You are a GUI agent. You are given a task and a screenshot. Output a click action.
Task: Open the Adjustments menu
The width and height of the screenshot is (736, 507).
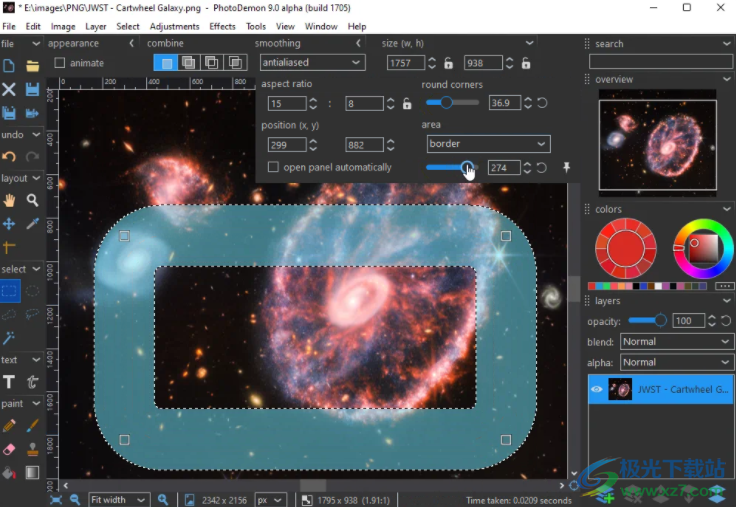[x=175, y=26]
